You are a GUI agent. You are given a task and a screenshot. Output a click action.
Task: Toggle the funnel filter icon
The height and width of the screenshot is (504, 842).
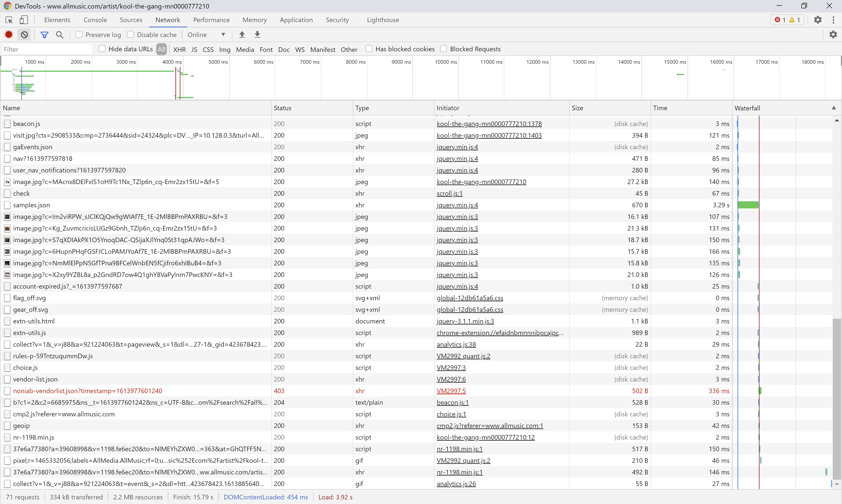(44, 34)
